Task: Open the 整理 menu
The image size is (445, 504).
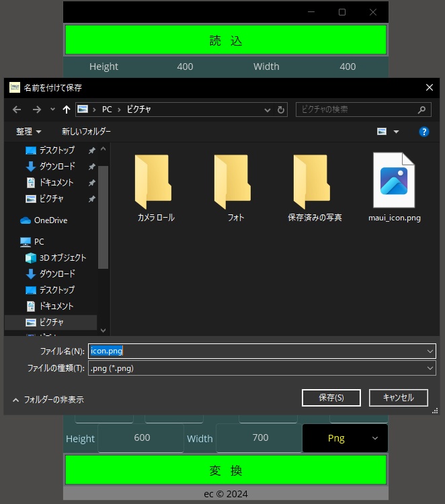Action: [29, 132]
